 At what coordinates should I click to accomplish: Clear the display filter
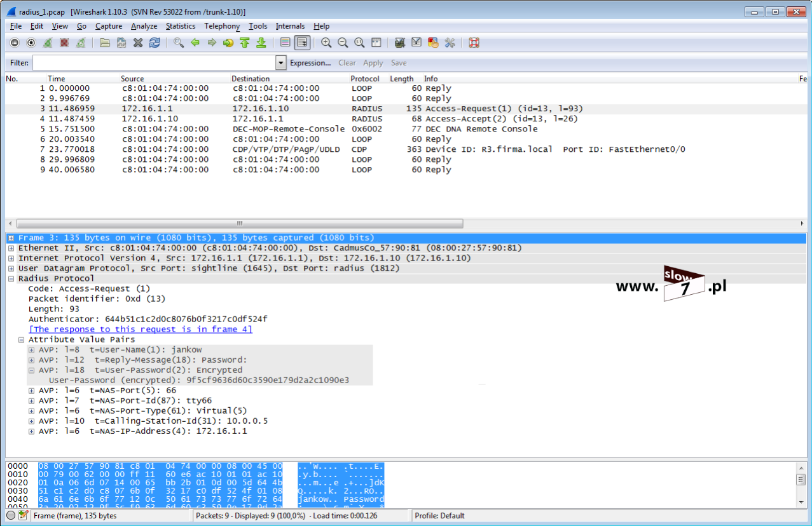(347, 63)
